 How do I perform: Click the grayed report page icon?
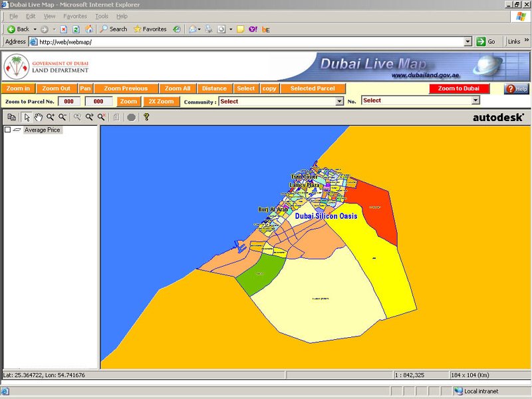pyautogui.click(x=116, y=118)
